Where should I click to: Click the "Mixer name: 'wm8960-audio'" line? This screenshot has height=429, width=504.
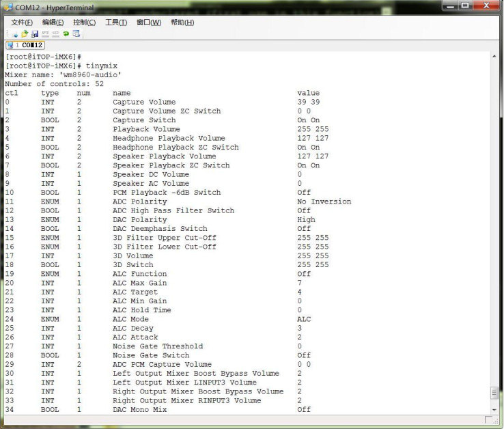(63, 75)
